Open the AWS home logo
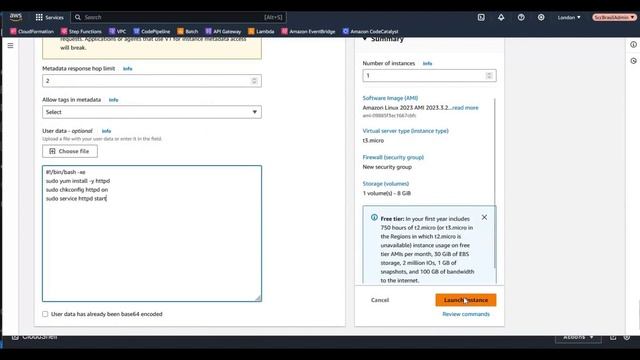This screenshot has width=640, height=360. 16,17
